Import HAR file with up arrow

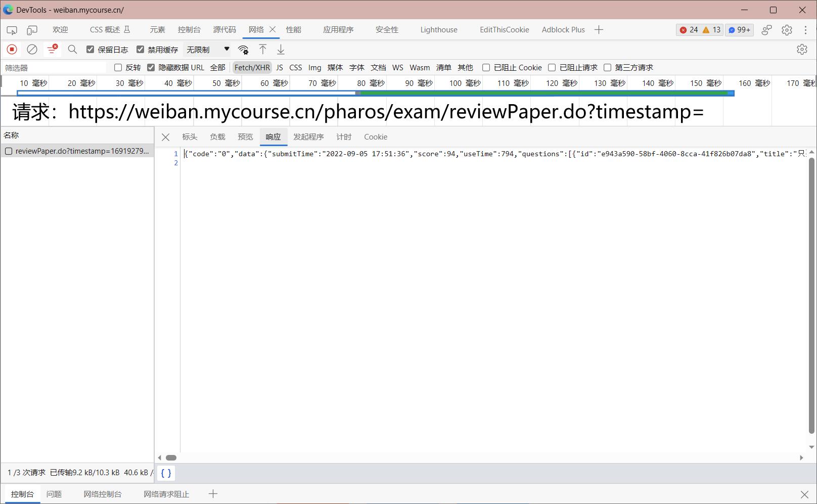pos(263,49)
